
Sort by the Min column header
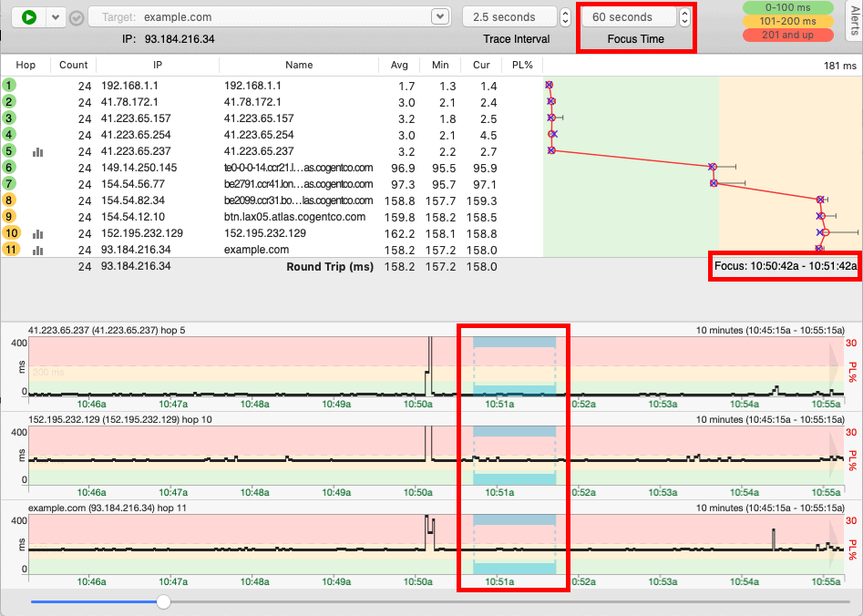[x=440, y=65]
